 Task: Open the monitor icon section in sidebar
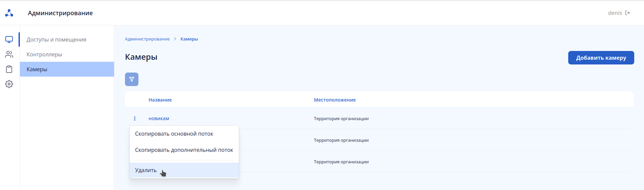9,39
